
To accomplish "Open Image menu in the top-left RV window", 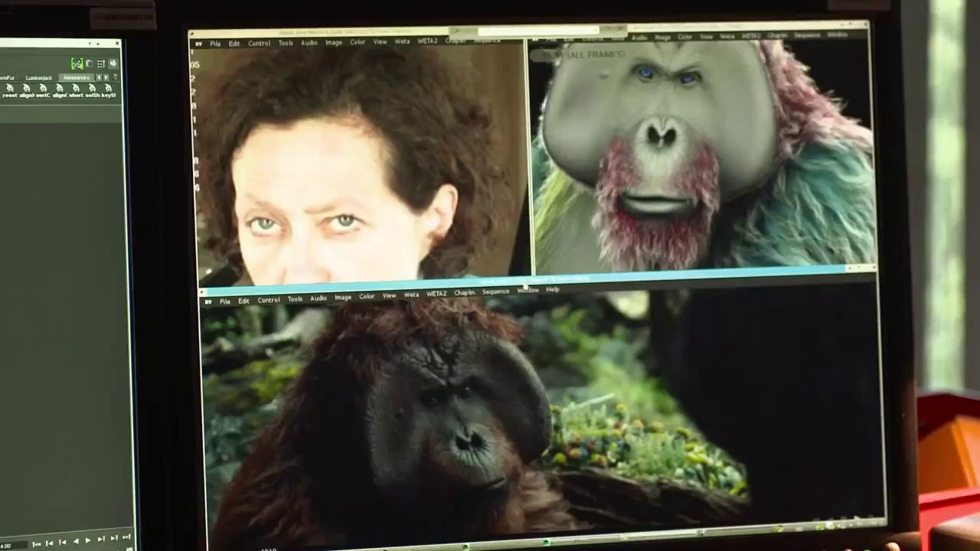I will 334,43.
